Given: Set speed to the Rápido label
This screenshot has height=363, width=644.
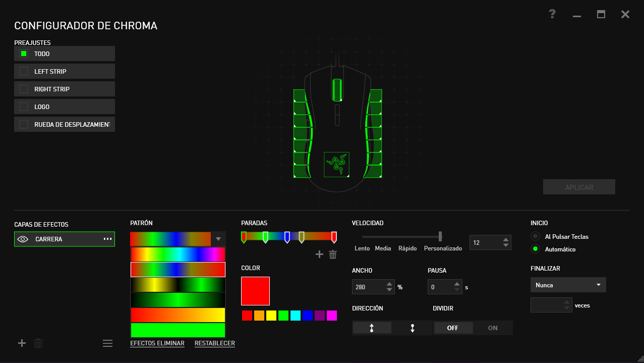Looking at the screenshot, I should click(407, 248).
